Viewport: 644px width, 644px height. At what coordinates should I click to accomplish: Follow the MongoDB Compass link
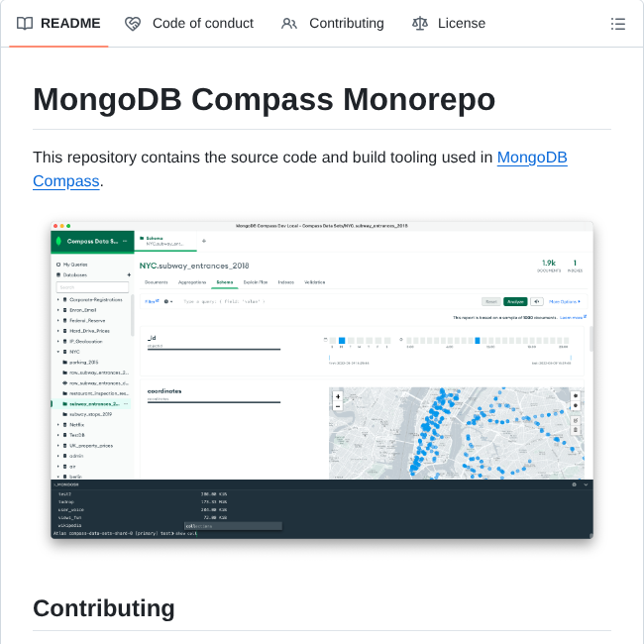pos(532,158)
